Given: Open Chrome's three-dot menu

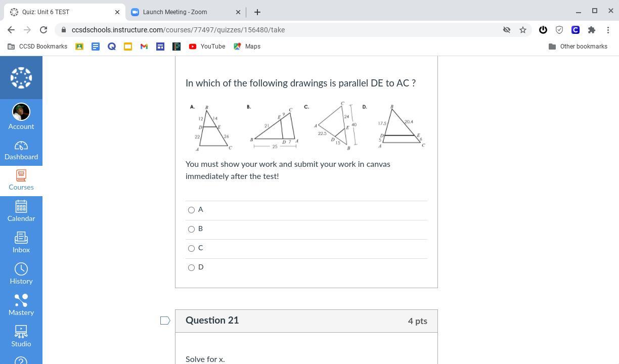Looking at the screenshot, I should click(608, 30).
